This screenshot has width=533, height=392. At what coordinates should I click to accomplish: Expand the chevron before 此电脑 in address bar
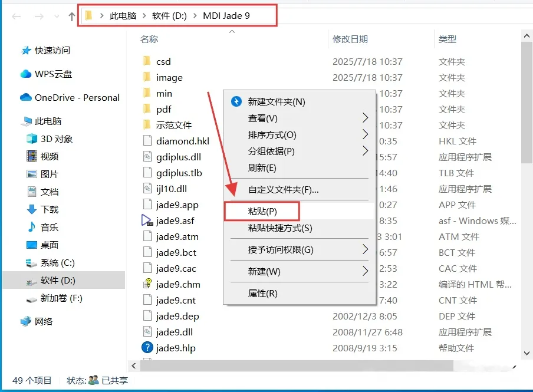(x=101, y=16)
